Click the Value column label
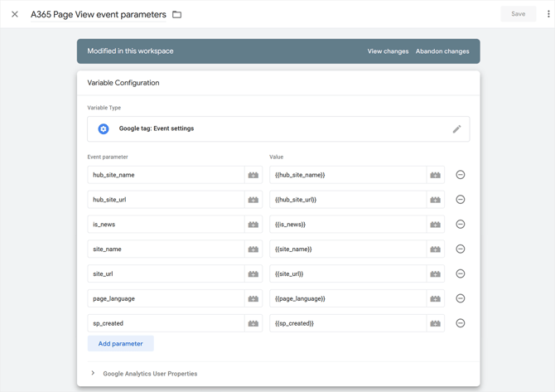The height and width of the screenshot is (392, 555). pos(276,157)
